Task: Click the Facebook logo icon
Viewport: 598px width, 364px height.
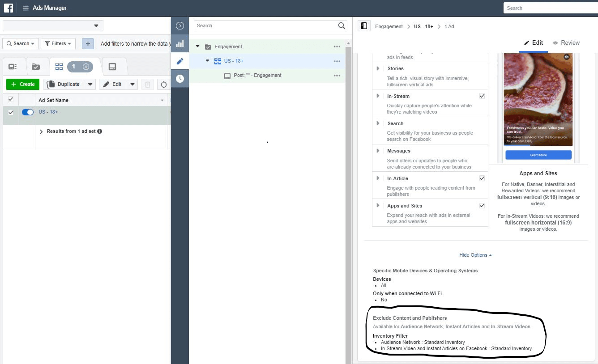Action: pyautogui.click(x=8, y=8)
